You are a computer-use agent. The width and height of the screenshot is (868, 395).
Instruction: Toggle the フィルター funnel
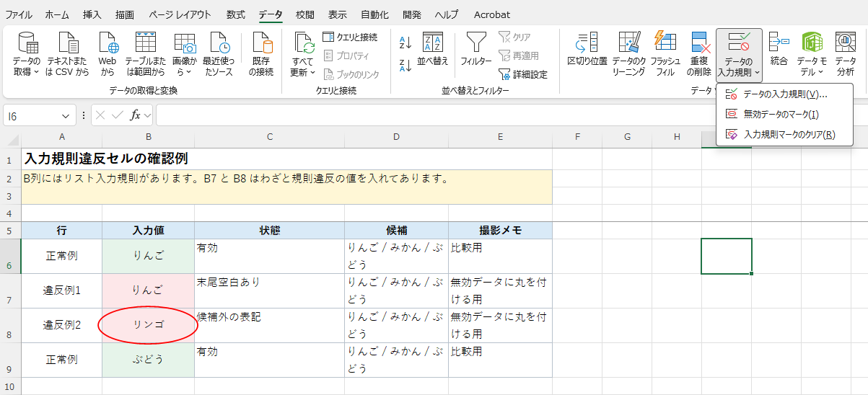(475, 49)
